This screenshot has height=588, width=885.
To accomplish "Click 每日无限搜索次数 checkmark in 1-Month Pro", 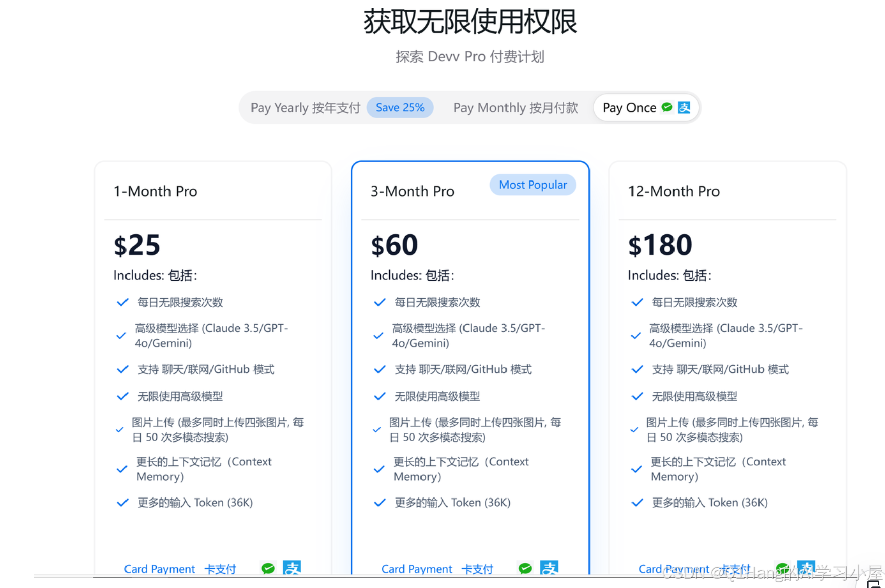I will point(122,302).
